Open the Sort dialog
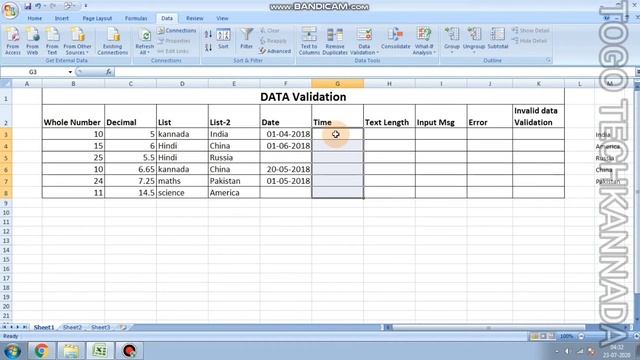 pos(223,39)
